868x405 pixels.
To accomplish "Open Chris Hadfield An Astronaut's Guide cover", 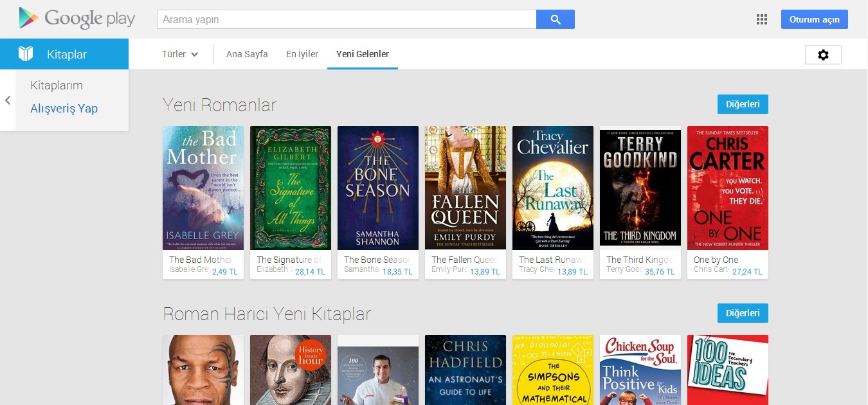I will tap(466, 370).
